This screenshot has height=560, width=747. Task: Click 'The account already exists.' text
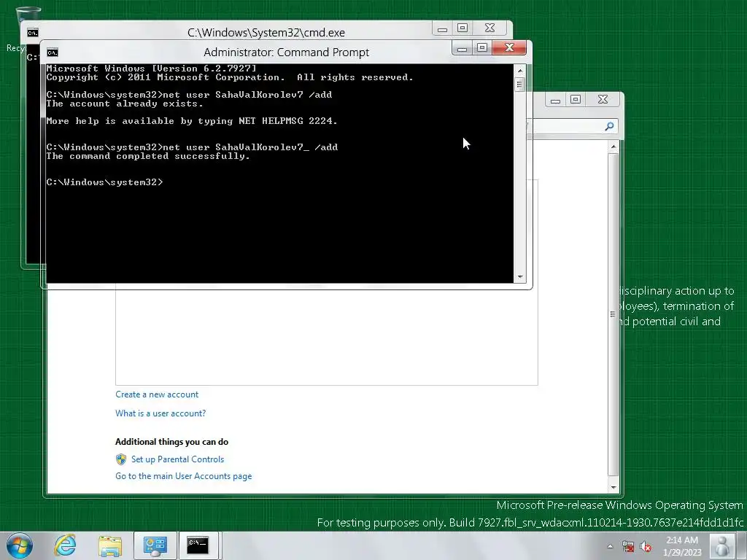point(124,104)
